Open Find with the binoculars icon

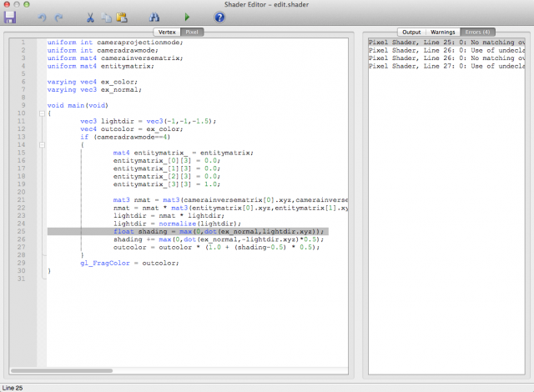154,16
